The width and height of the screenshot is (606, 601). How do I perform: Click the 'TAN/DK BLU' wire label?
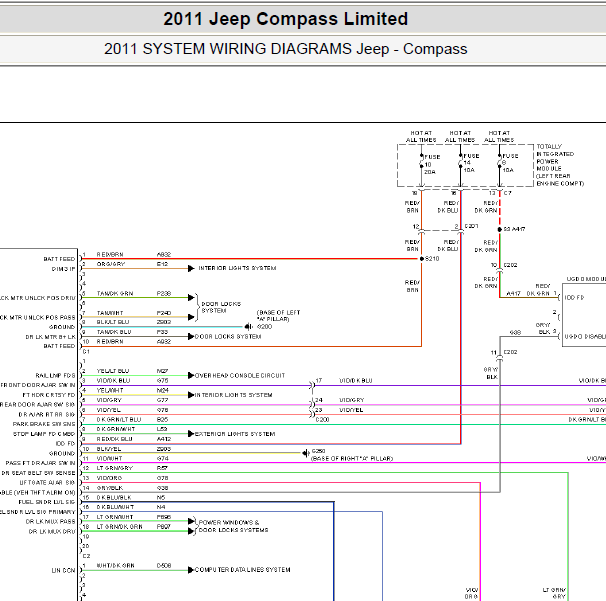coord(114,332)
